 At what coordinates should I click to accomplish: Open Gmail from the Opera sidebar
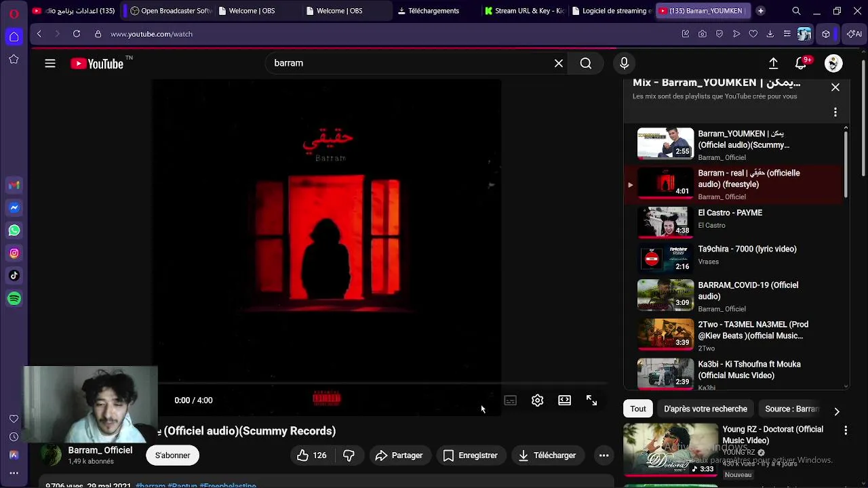coord(14,185)
